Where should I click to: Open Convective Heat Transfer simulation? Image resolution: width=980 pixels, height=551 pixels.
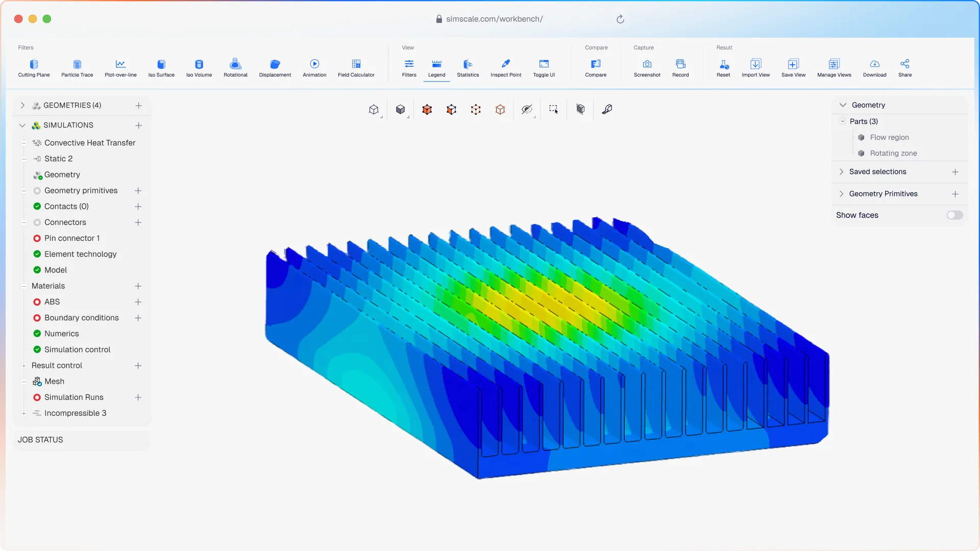click(90, 143)
